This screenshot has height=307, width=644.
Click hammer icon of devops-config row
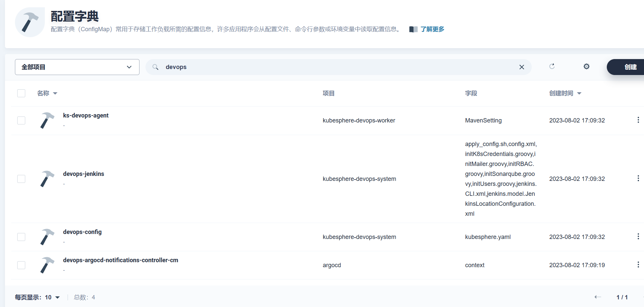[x=47, y=237]
